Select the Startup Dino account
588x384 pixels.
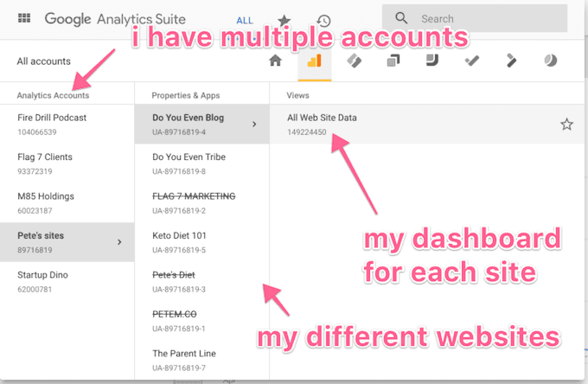pos(67,282)
